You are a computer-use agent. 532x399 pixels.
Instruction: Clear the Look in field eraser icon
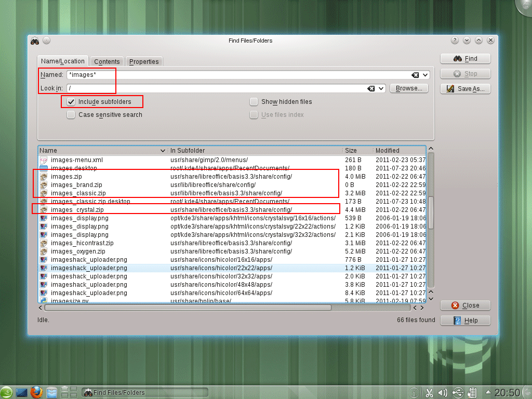pyautogui.click(x=371, y=88)
